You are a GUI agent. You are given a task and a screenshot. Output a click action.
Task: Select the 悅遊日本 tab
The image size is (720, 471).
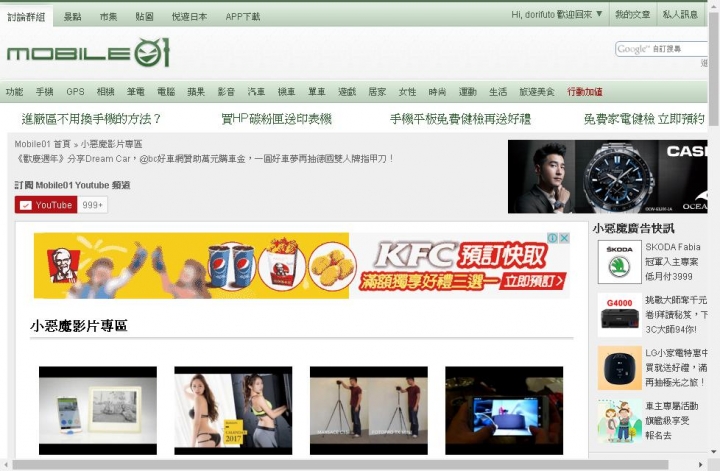[x=189, y=17]
